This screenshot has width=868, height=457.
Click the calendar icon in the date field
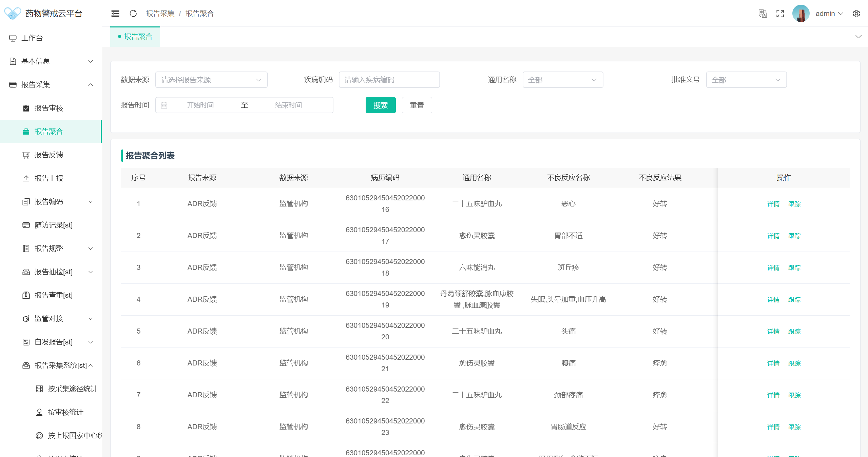(x=164, y=105)
